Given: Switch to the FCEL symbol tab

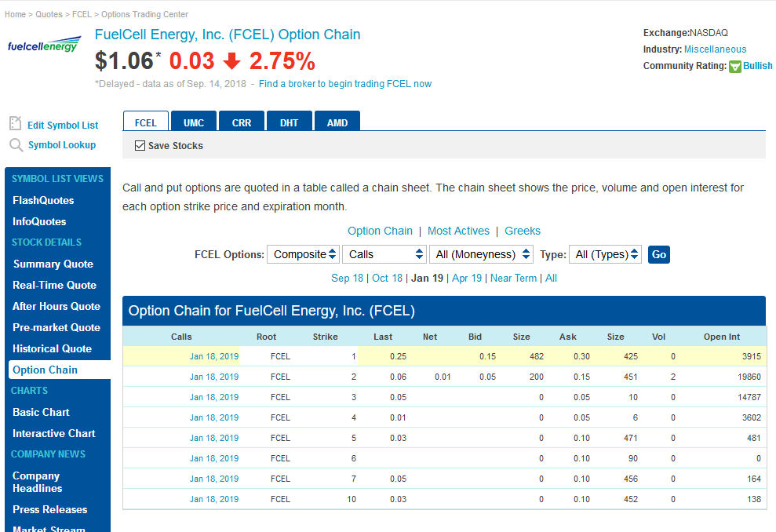Looking at the screenshot, I should 145,122.
